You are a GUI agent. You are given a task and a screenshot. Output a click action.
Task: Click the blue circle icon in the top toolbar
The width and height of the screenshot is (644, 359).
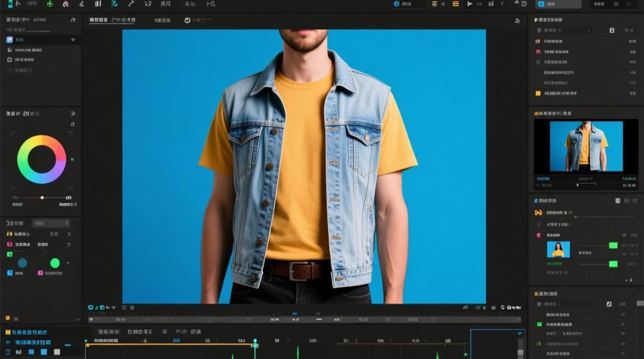[396, 4]
